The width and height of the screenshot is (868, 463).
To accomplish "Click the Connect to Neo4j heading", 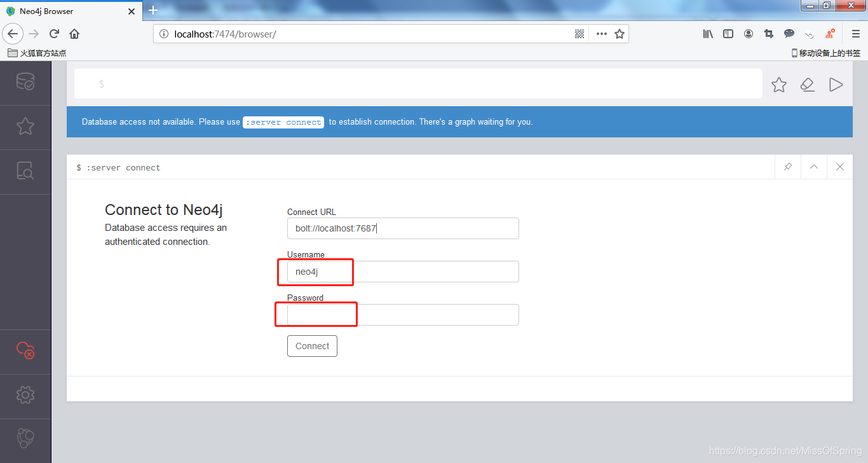I will [163, 210].
